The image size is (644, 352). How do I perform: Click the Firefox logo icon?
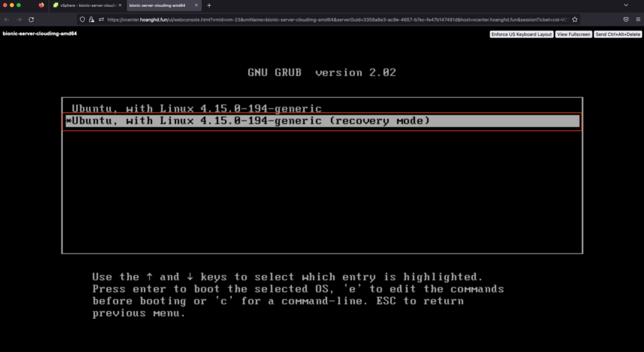(x=42, y=5)
